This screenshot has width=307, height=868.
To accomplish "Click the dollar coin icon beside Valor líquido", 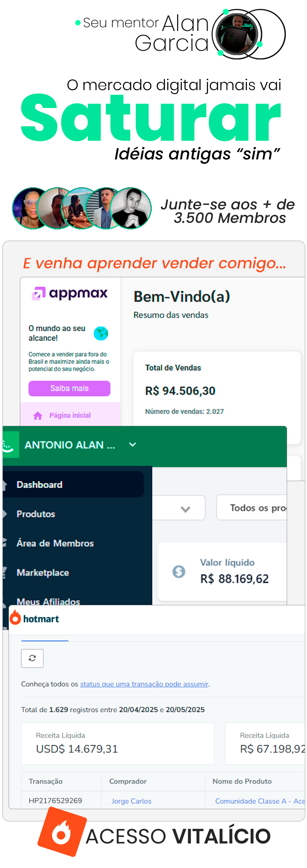I will coord(178,571).
